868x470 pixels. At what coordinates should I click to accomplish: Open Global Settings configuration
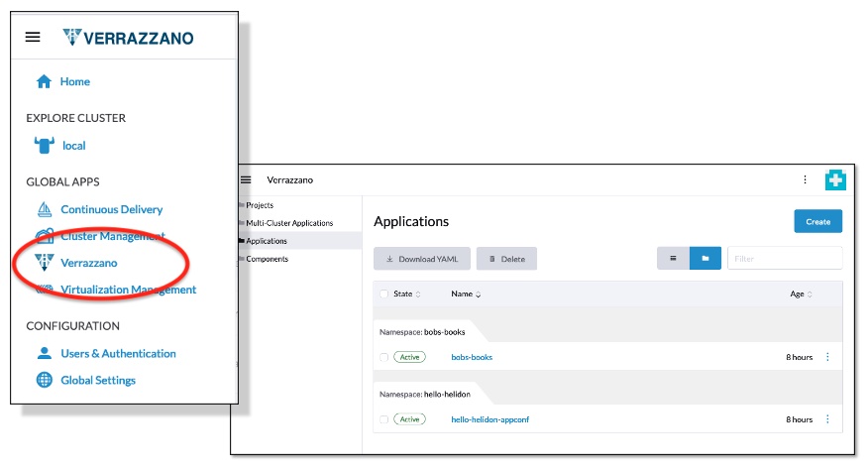tap(98, 380)
